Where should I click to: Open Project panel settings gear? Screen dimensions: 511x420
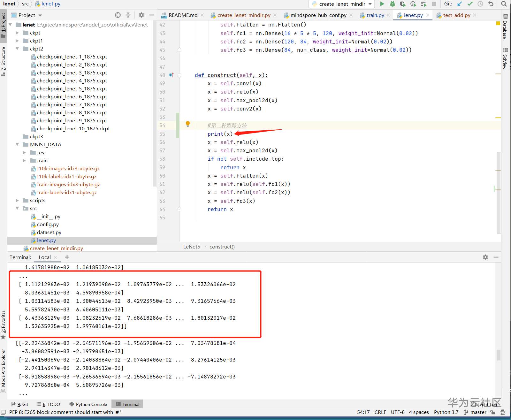[141, 15]
